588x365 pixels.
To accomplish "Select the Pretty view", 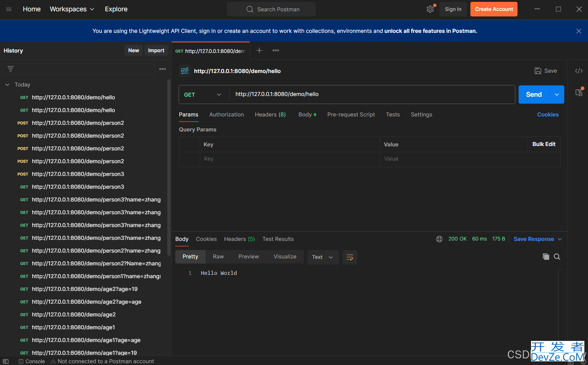I will 190,257.
